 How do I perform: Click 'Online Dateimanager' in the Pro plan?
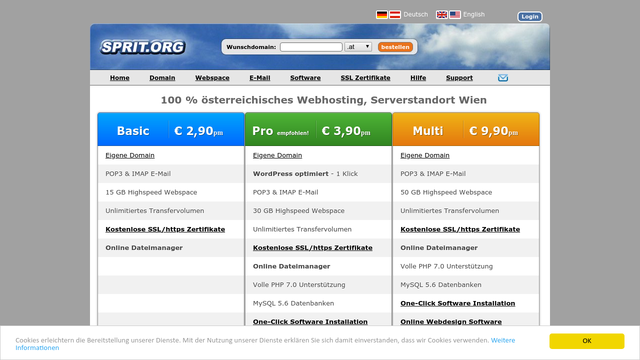coord(291,266)
